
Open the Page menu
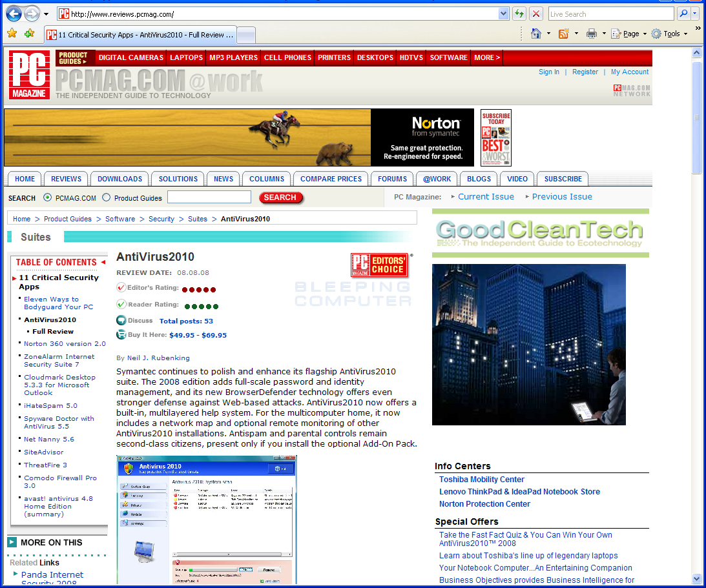629,34
